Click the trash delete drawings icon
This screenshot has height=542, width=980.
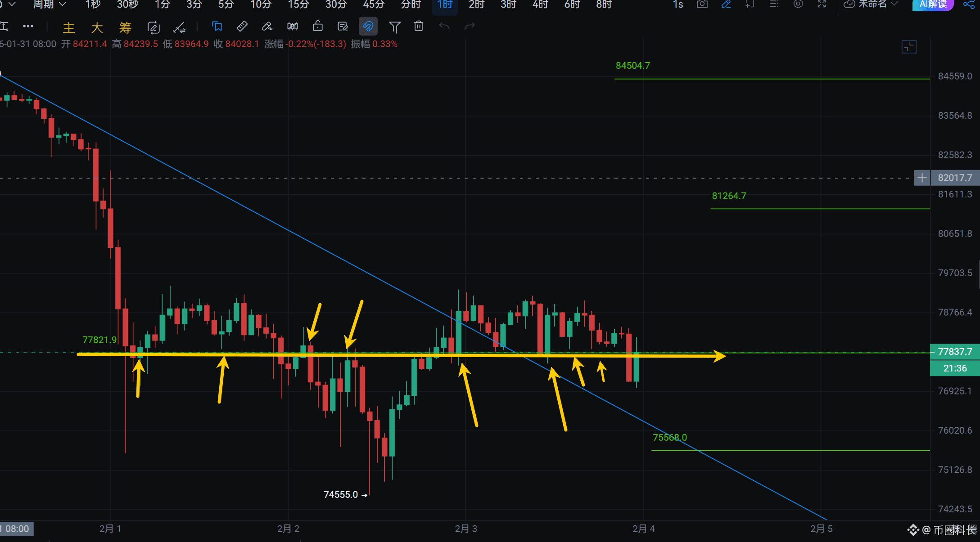[x=419, y=27]
